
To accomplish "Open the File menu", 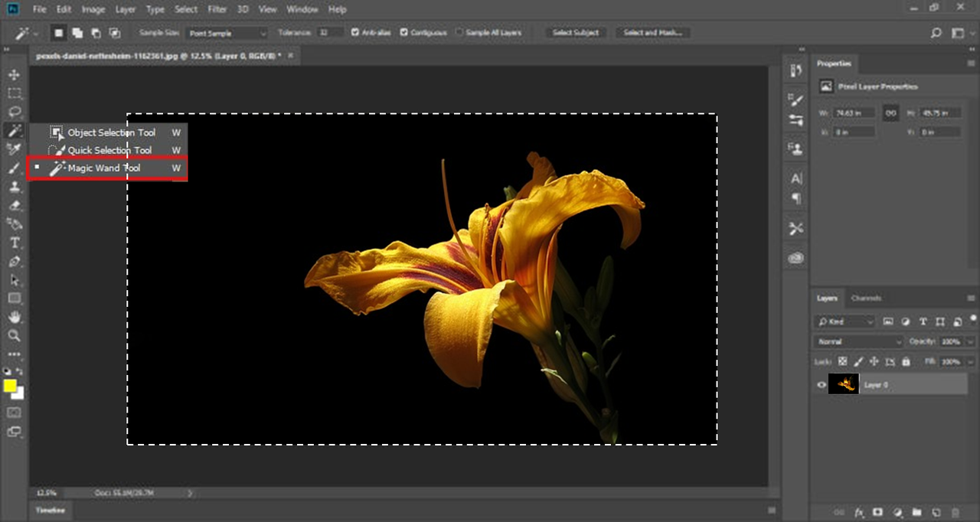I will (39, 9).
